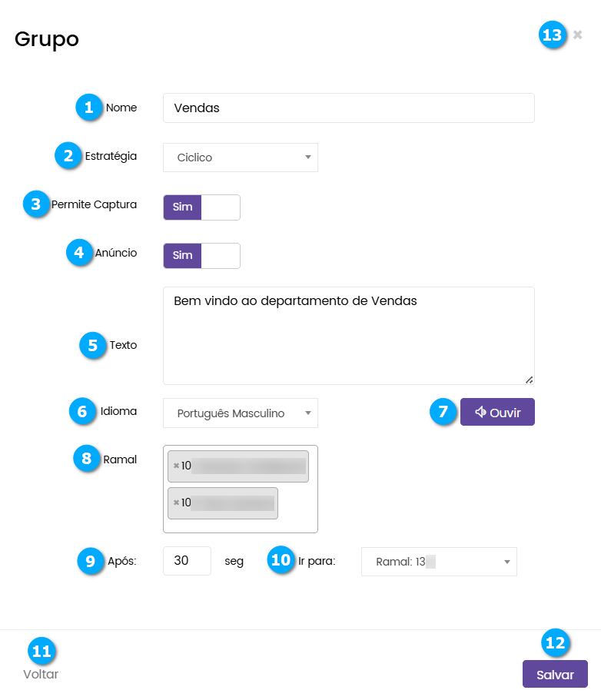
Task: Save the group with Salvar
Action: pyautogui.click(x=555, y=675)
